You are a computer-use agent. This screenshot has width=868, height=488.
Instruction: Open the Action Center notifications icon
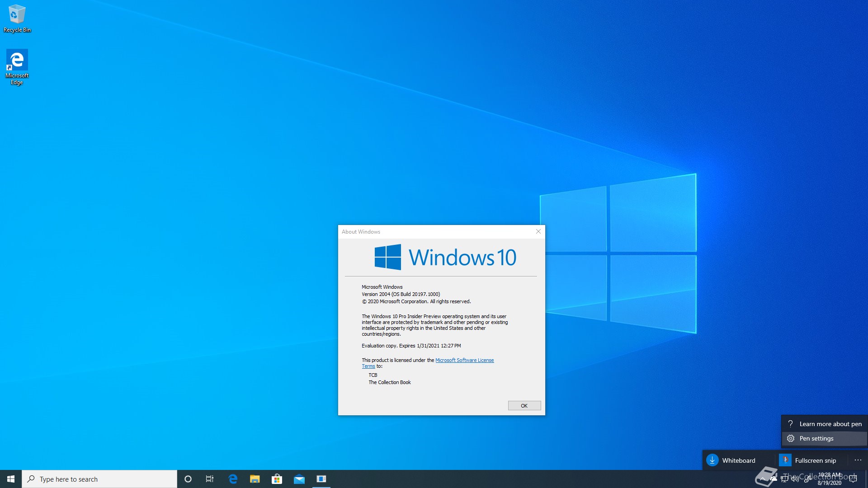853,479
